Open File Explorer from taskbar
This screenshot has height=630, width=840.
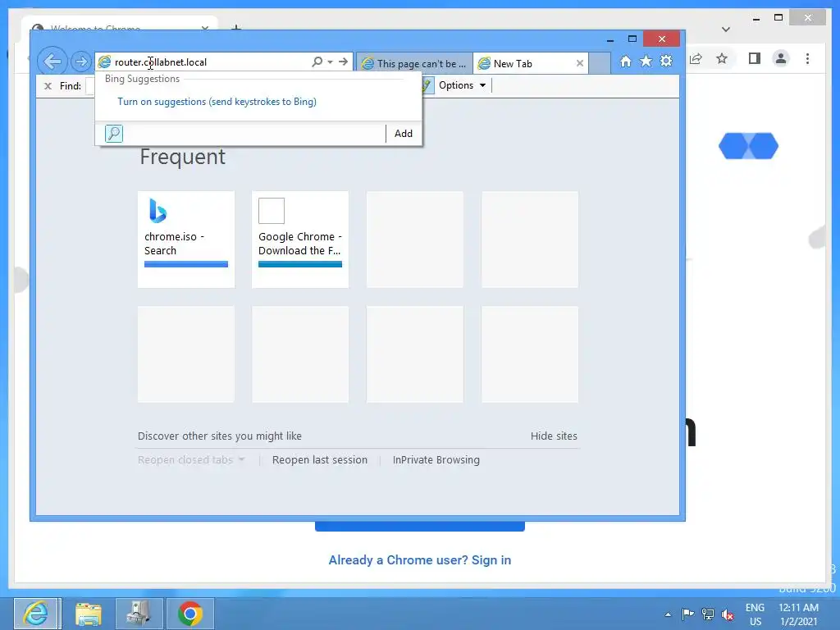pos(89,614)
